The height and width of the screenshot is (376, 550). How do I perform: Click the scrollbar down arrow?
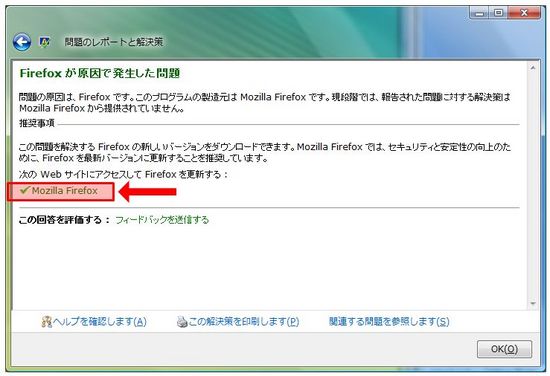point(533,304)
